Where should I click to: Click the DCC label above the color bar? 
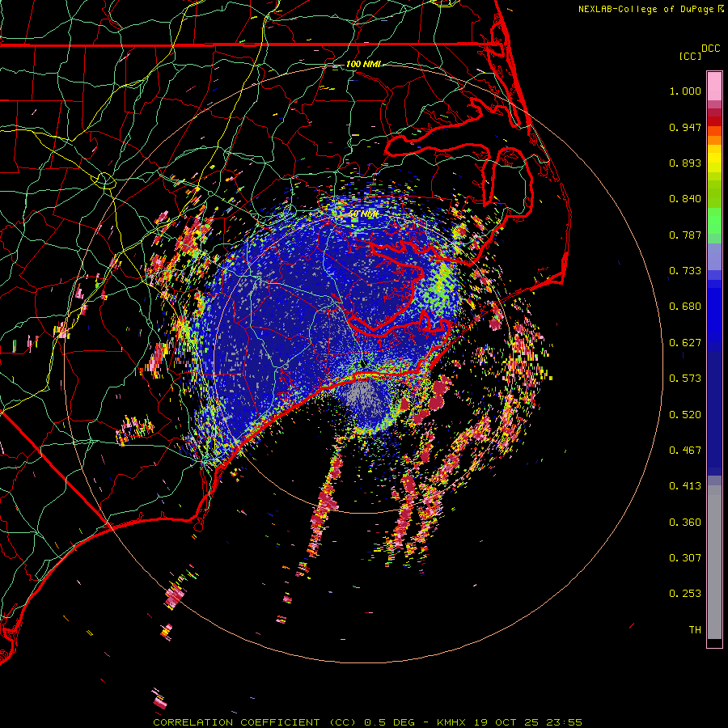coord(710,49)
